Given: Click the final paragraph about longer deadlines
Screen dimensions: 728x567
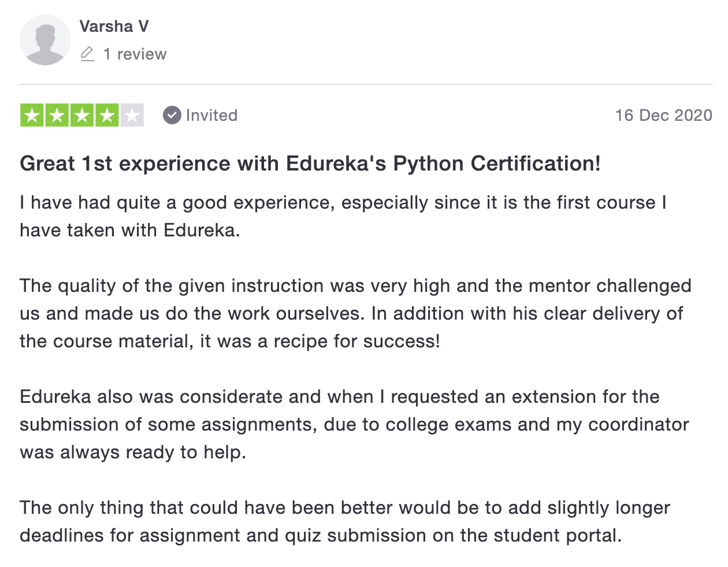Looking at the screenshot, I should 345,521.
